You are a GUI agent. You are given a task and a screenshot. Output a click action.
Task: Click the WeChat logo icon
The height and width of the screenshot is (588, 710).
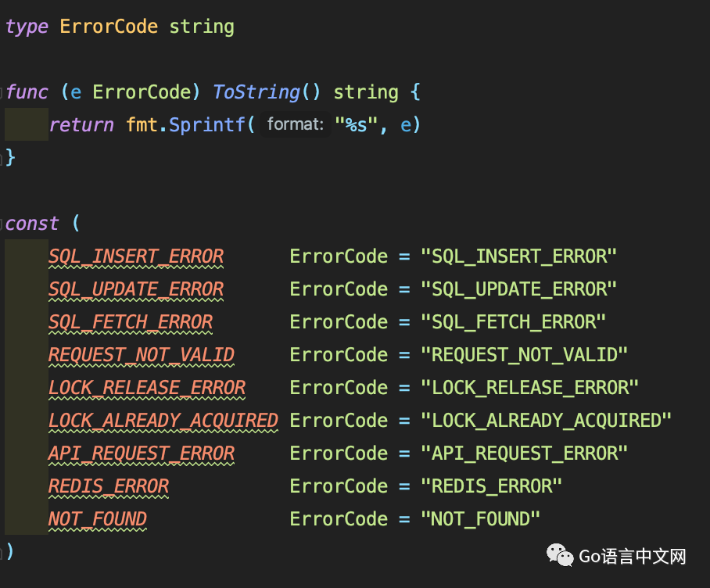pyautogui.click(x=558, y=556)
